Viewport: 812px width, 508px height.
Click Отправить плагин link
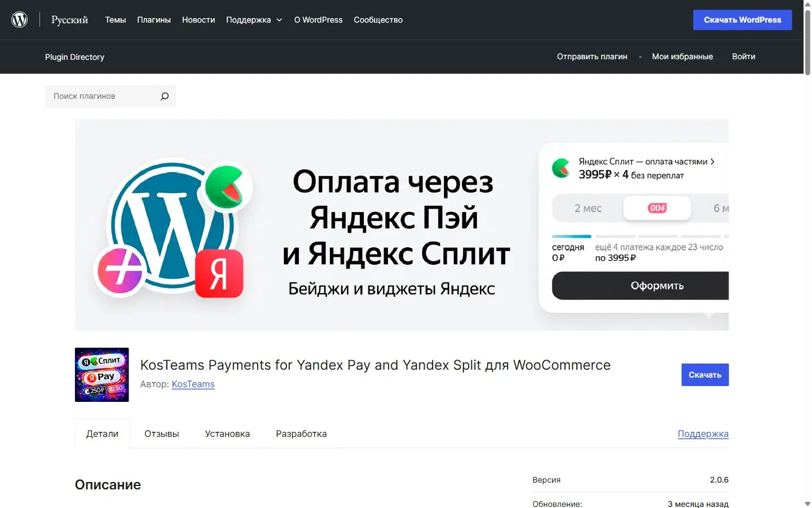pos(592,56)
